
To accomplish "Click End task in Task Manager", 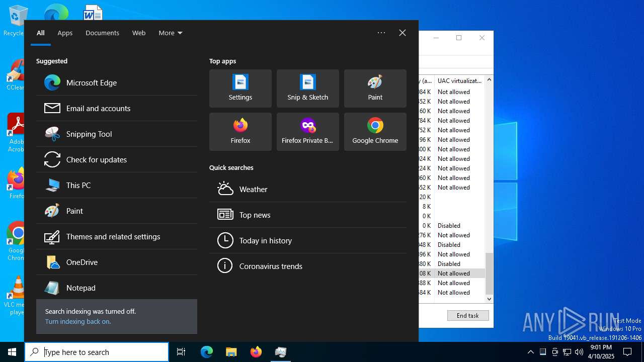I will (x=468, y=316).
